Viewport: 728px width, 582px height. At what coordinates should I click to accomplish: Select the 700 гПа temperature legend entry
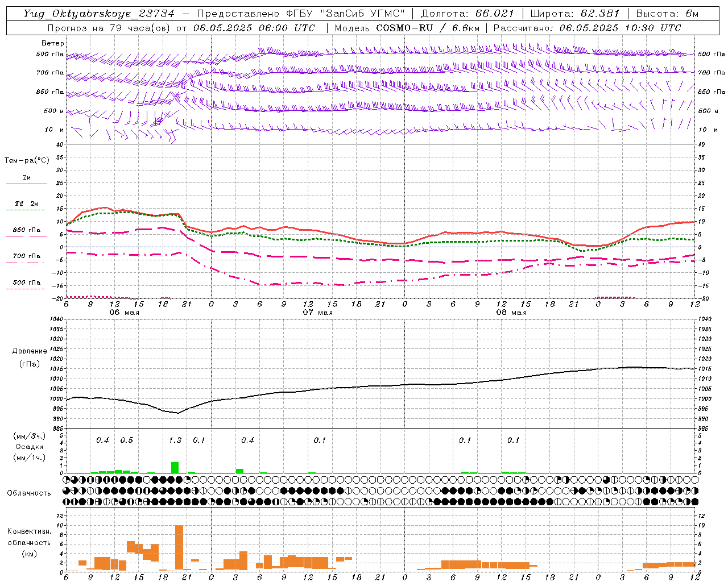(x=27, y=258)
